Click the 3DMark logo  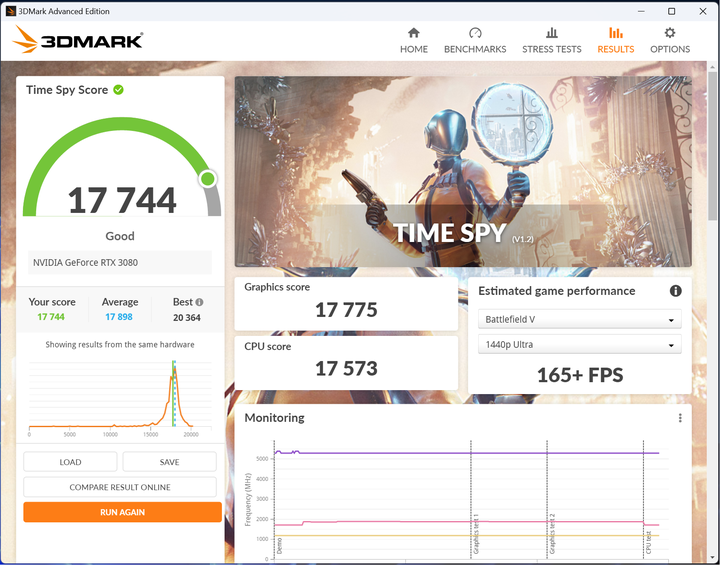77,40
